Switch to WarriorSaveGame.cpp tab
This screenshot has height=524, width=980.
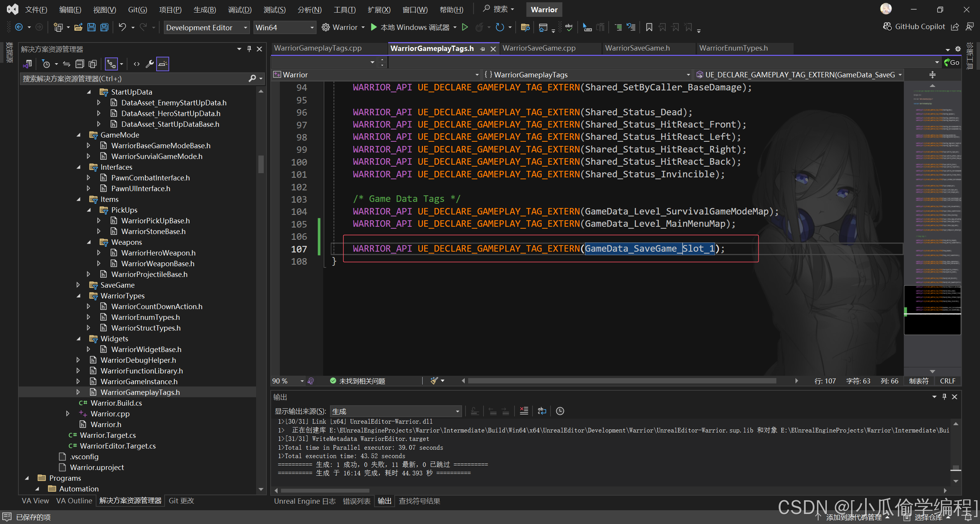539,48
